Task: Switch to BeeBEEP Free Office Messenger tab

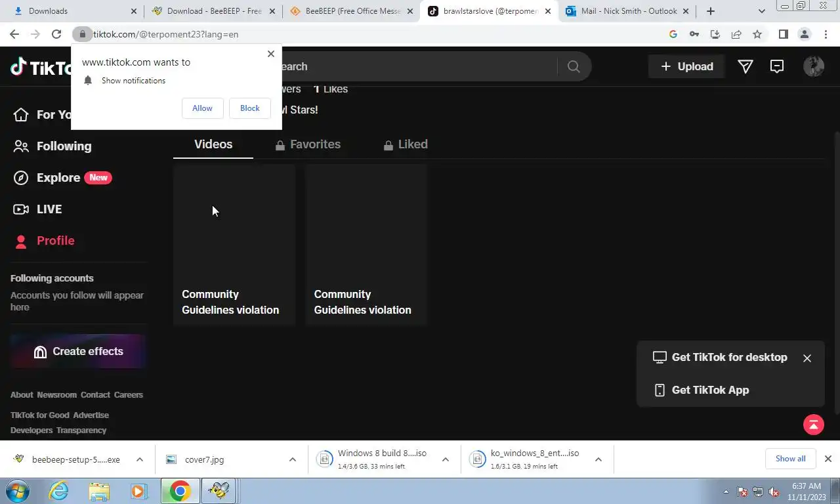Action: point(350,11)
